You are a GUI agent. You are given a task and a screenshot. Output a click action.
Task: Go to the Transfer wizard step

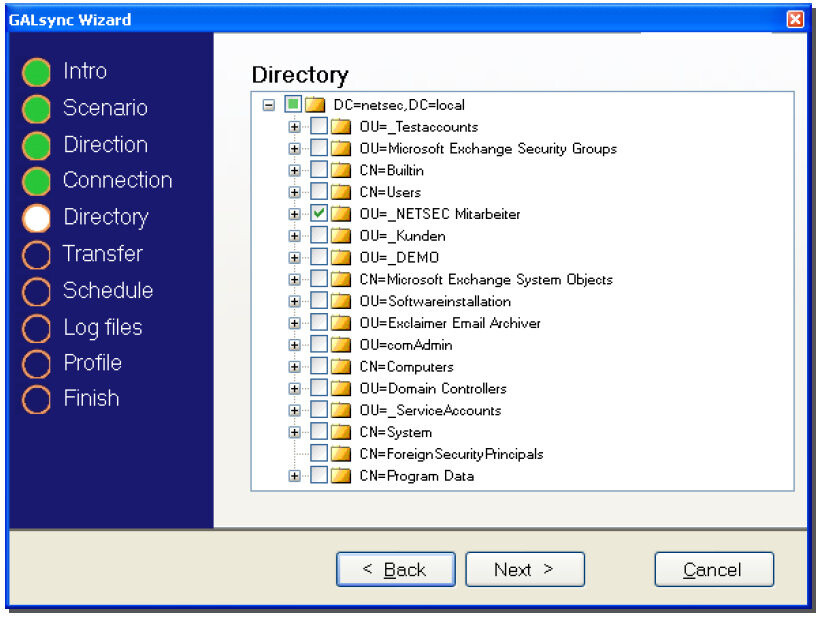[103, 254]
